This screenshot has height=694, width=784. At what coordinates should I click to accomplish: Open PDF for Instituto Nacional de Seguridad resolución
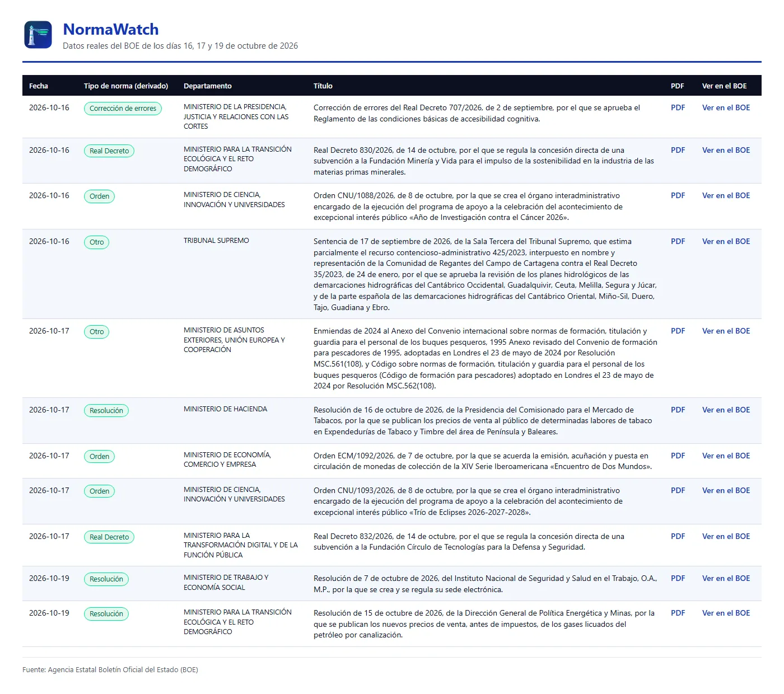click(678, 578)
